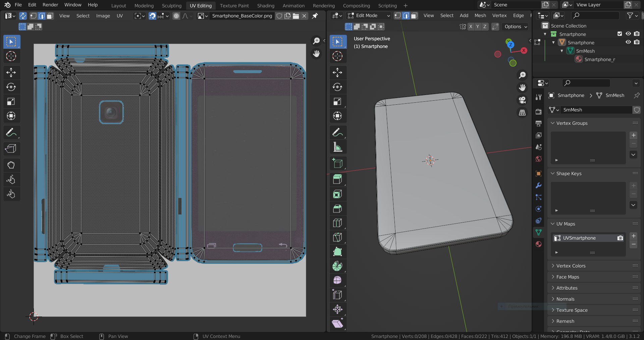Image resolution: width=644 pixels, height=340 pixels.
Task: Open the Material properties tab
Action: pyautogui.click(x=538, y=244)
